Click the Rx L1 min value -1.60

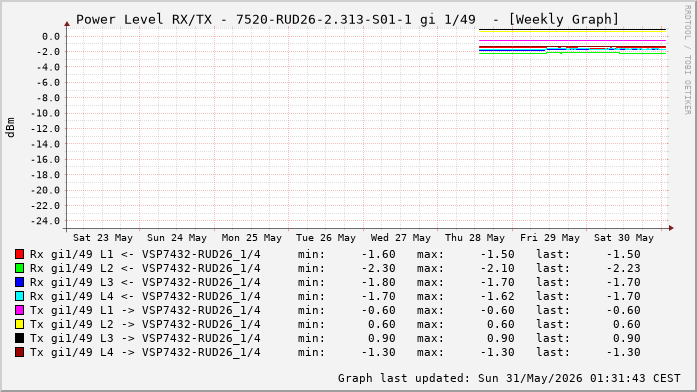point(378,254)
